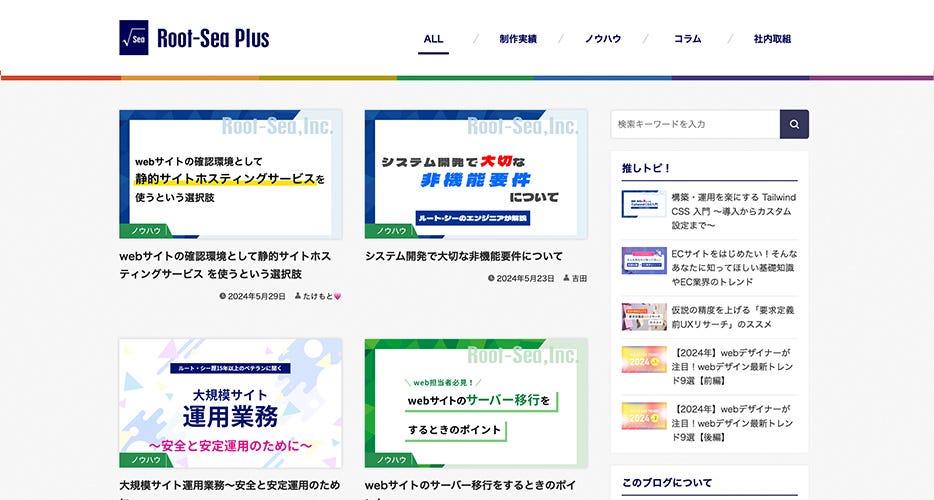Click the webサイトの確認環境として article title link

pyautogui.click(x=225, y=264)
